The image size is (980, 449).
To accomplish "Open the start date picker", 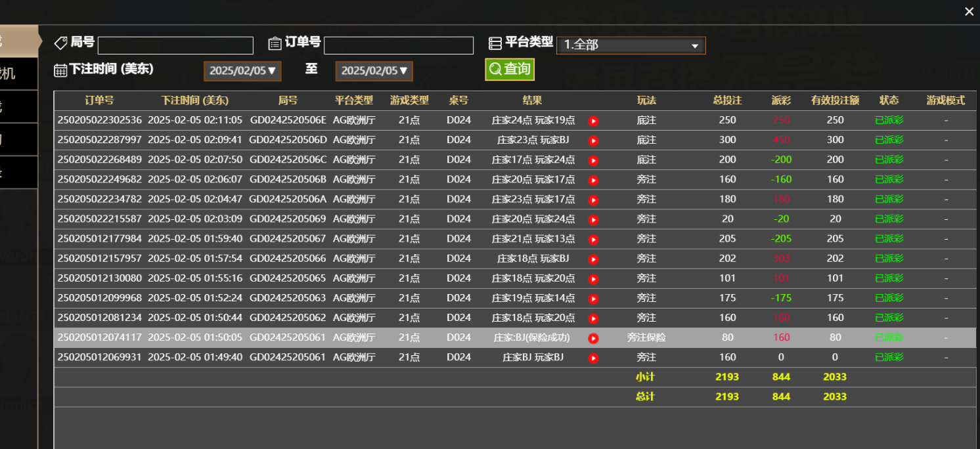I will (242, 71).
